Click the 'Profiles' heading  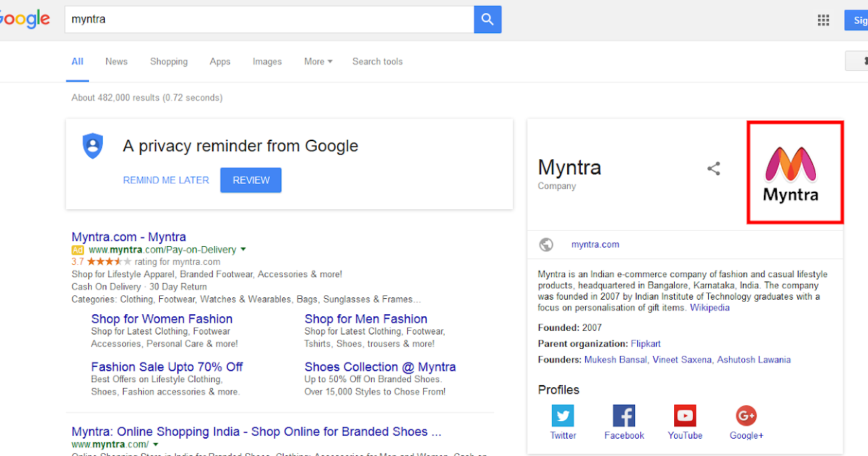click(558, 390)
